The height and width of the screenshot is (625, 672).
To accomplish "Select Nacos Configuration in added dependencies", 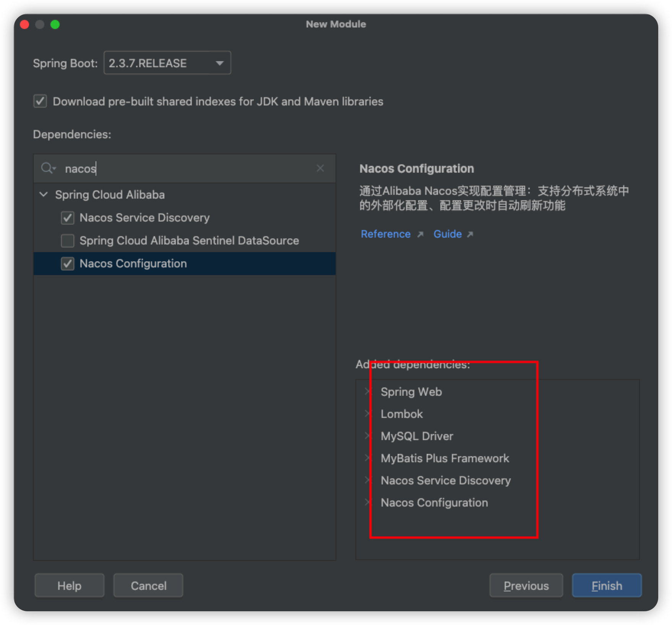I will [434, 502].
